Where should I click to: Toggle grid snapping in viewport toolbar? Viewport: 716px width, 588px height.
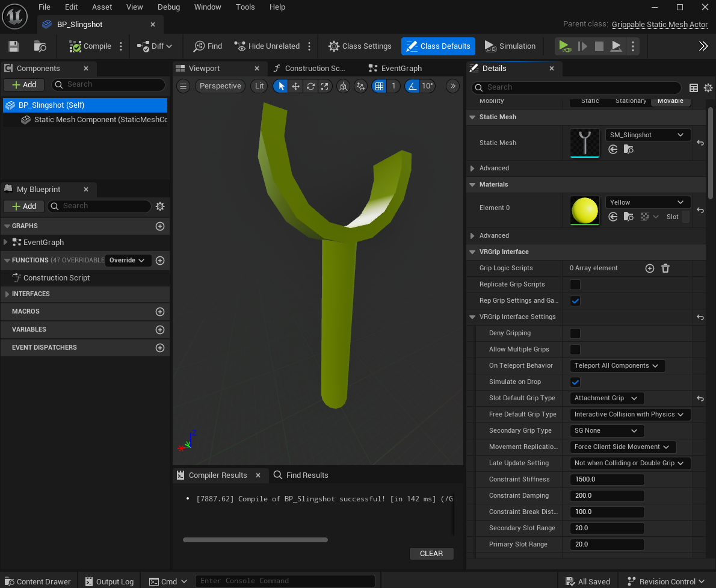[379, 86]
